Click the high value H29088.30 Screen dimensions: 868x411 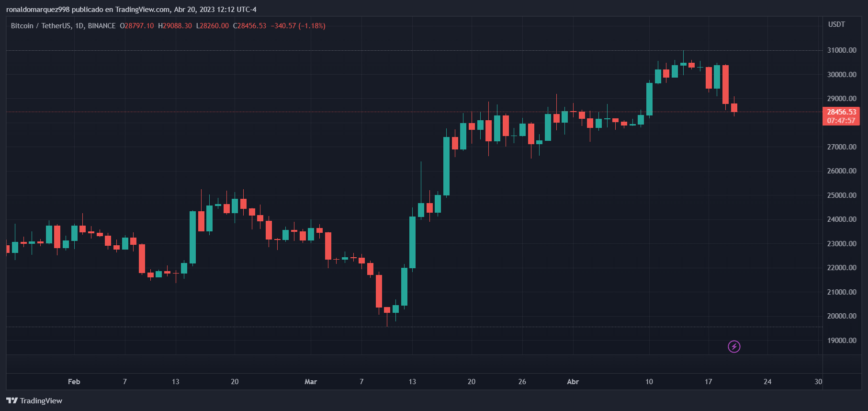click(x=175, y=26)
